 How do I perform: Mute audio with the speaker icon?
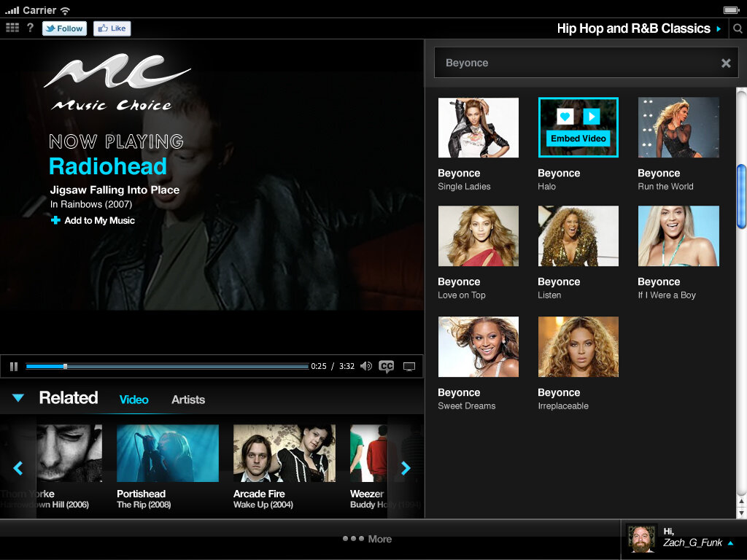click(366, 366)
